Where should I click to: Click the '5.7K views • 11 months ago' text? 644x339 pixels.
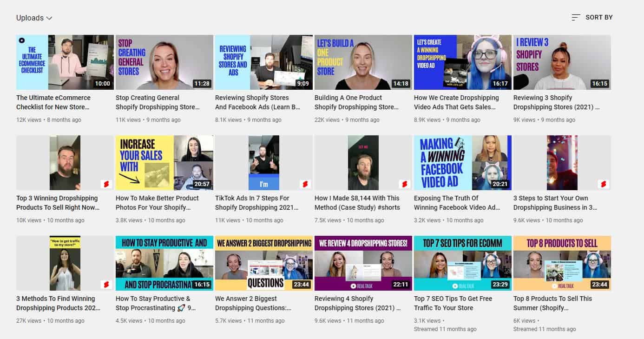(250, 321)
